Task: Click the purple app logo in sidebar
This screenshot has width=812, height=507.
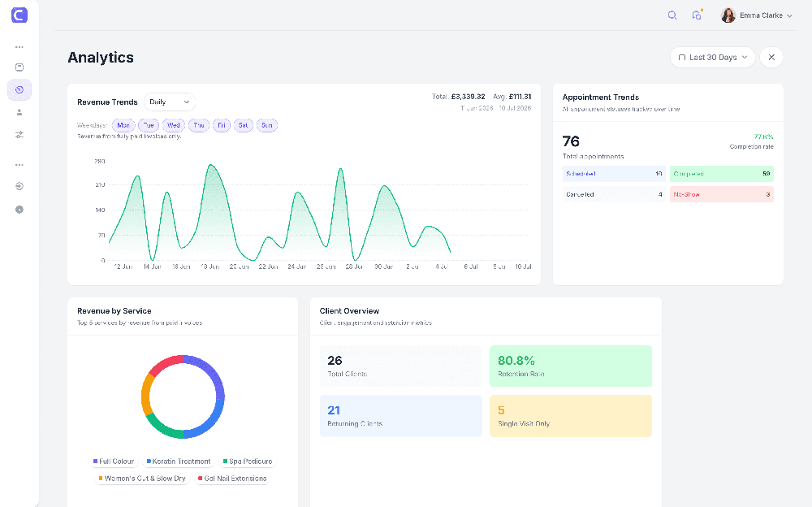Action: point(19,15)
